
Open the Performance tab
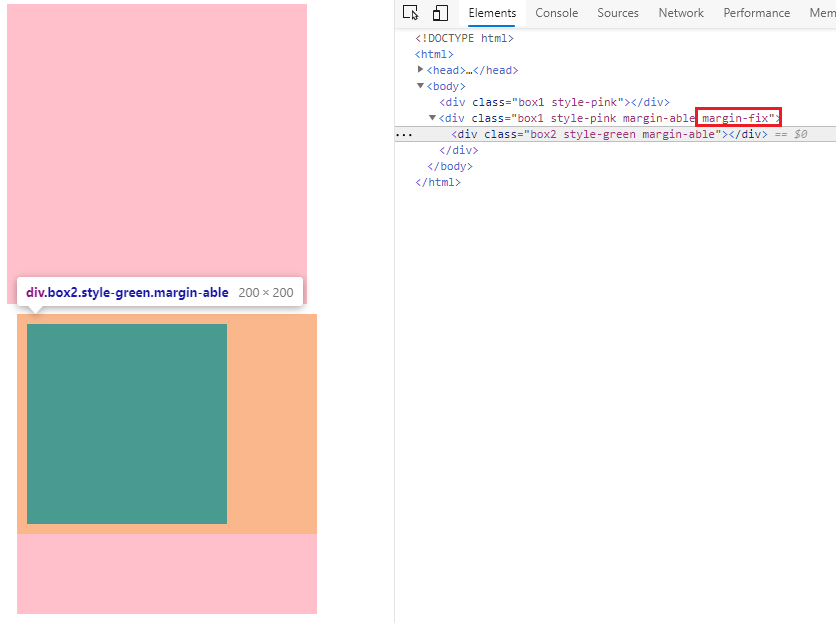pos(756,13)
